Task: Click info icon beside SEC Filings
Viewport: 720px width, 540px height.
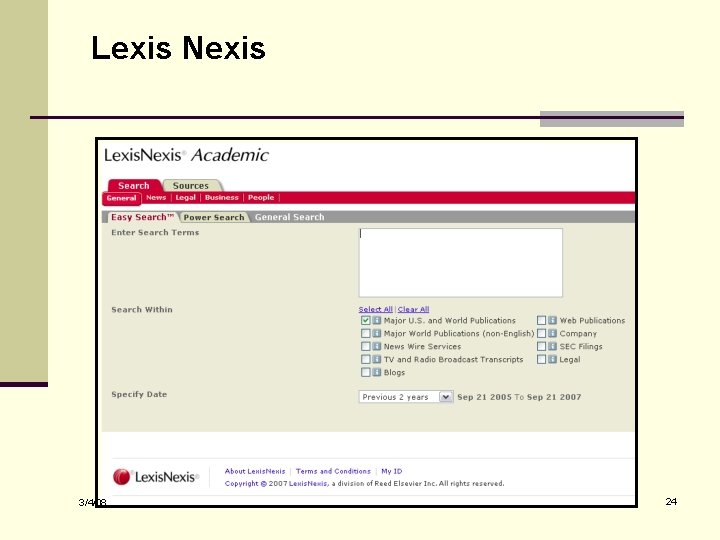Action: coord(552,346)
